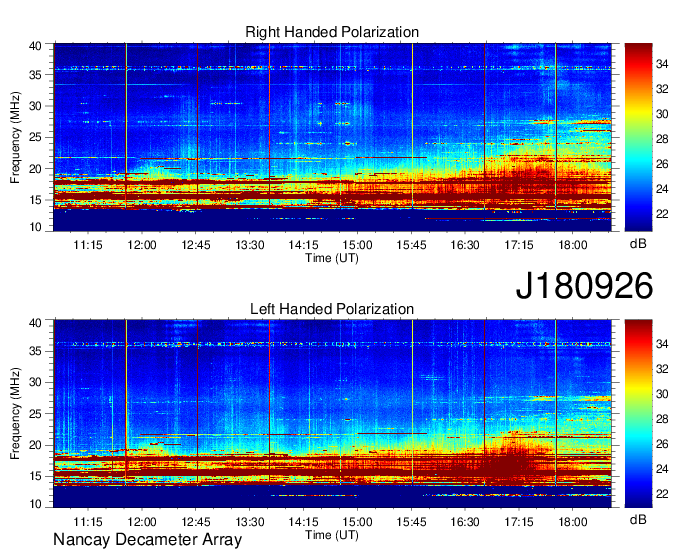Click the 12:00 tick label under the bottom plot
Viewport: 680px width, 552px height.
[142, 522]
